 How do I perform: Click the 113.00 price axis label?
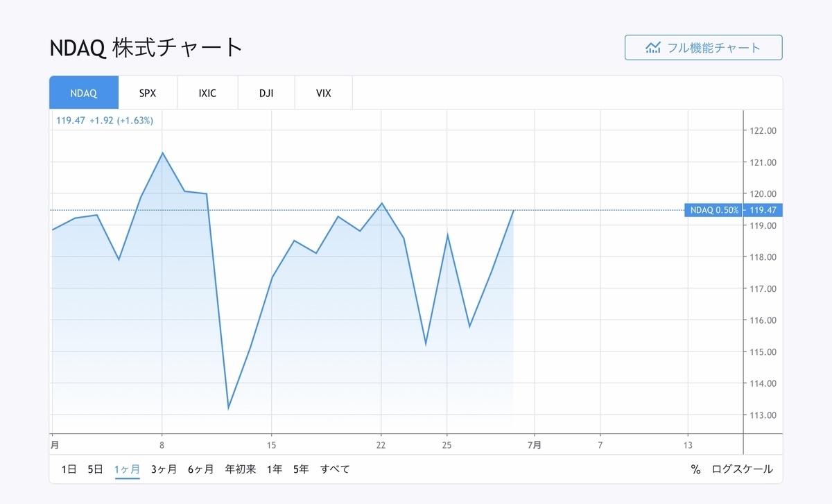click(x=763, y=415)
